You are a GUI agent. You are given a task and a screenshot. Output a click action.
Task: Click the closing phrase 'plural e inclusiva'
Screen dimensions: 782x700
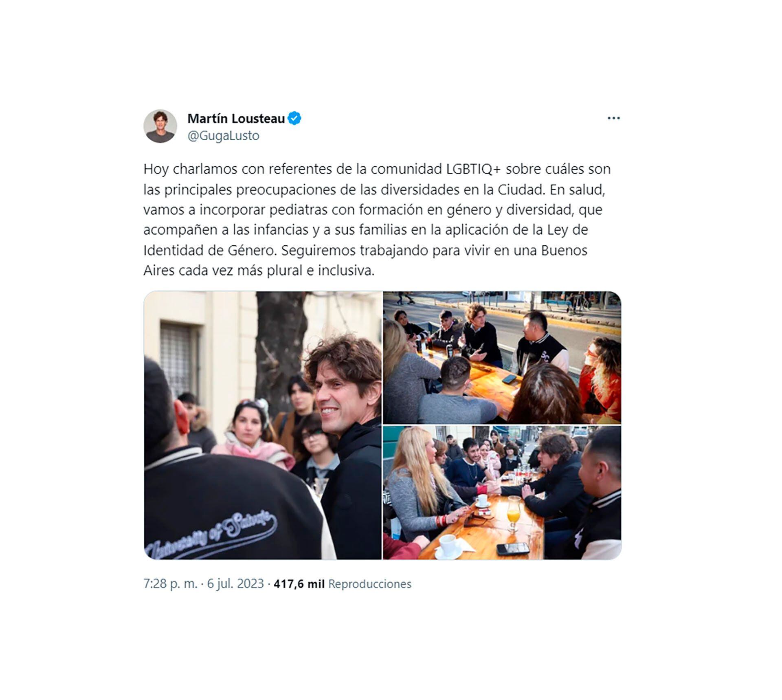tap(321, 271)
